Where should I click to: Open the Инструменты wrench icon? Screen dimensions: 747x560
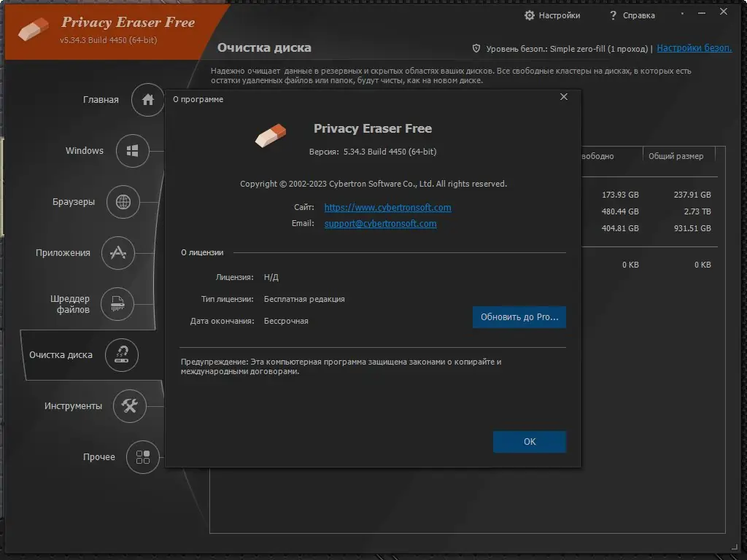130,405
